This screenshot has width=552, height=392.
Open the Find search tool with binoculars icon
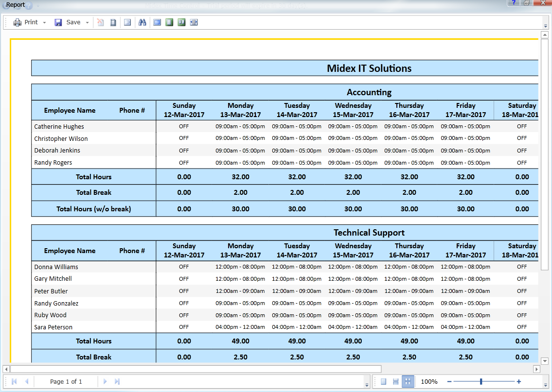pyautogui.click(x=142, y=22)
